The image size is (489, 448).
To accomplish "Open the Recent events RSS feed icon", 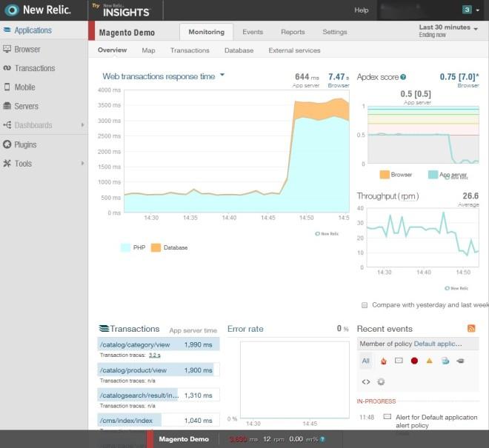I will (x=471, y=328).
